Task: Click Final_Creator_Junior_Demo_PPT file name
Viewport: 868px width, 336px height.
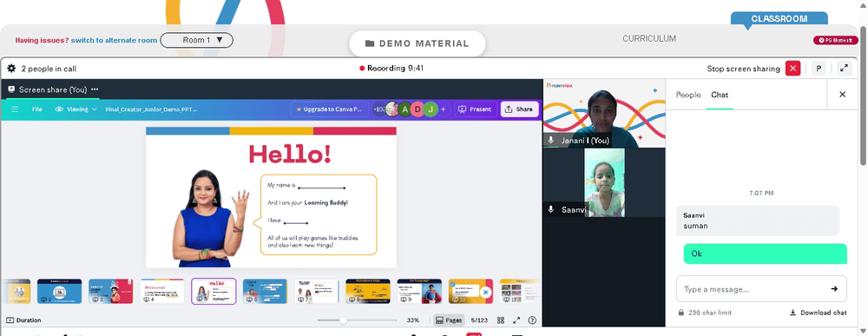Action: point(151,109)
